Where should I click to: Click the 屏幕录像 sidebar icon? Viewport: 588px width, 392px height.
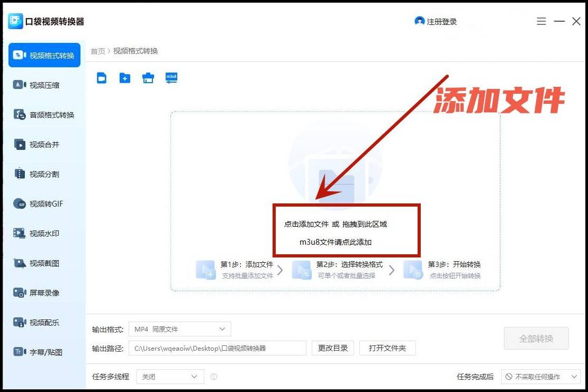[19, 292]
